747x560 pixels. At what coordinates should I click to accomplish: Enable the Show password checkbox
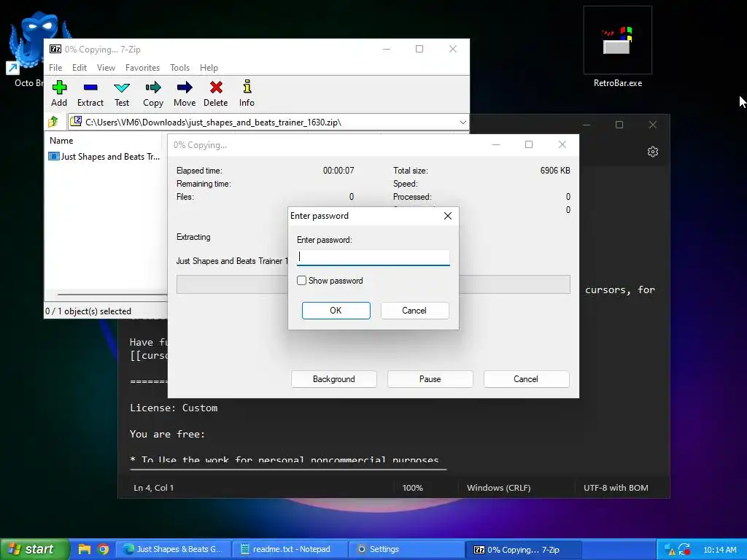[x=301, y=281]
